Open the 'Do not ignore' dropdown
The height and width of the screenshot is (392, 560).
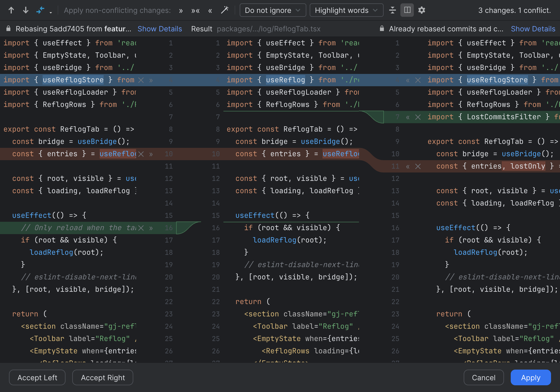(273, 10)
